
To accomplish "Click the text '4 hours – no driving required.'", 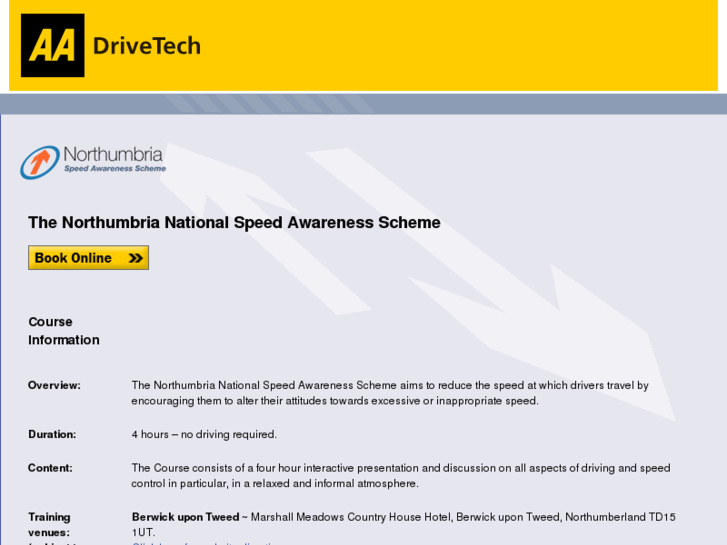I will [204, 435].
